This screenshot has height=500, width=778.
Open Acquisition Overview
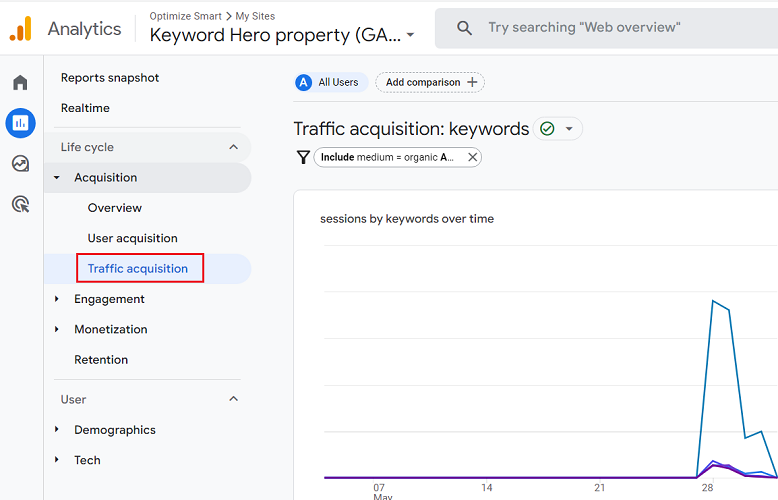pos(115,208)
